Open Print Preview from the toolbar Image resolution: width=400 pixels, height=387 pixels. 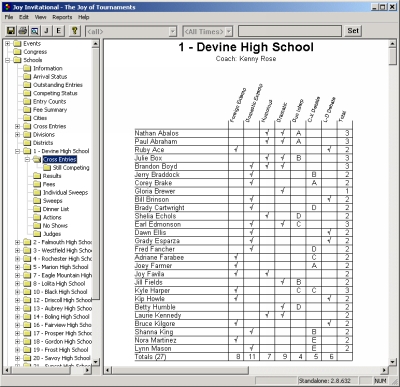coord(35,31)
